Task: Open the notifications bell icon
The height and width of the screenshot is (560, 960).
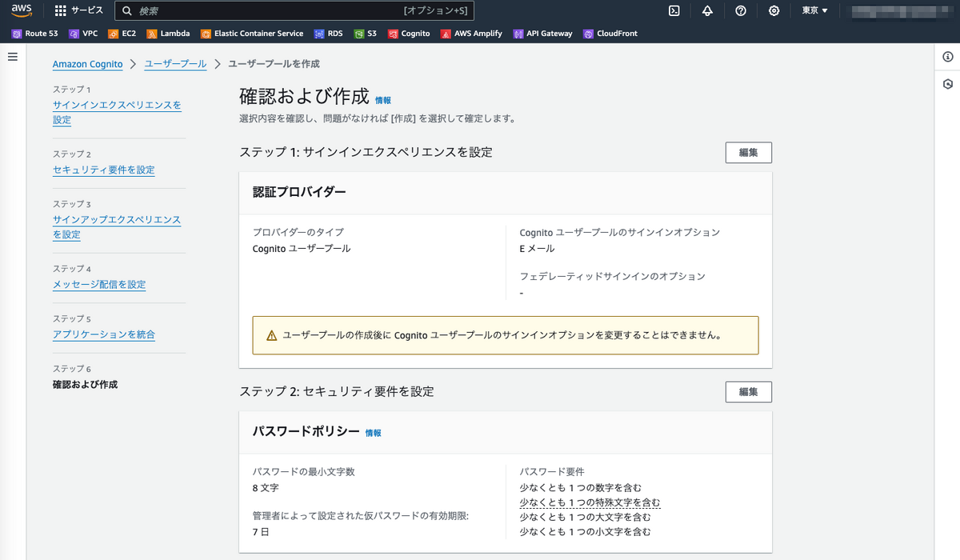Action: pos(707,10)
